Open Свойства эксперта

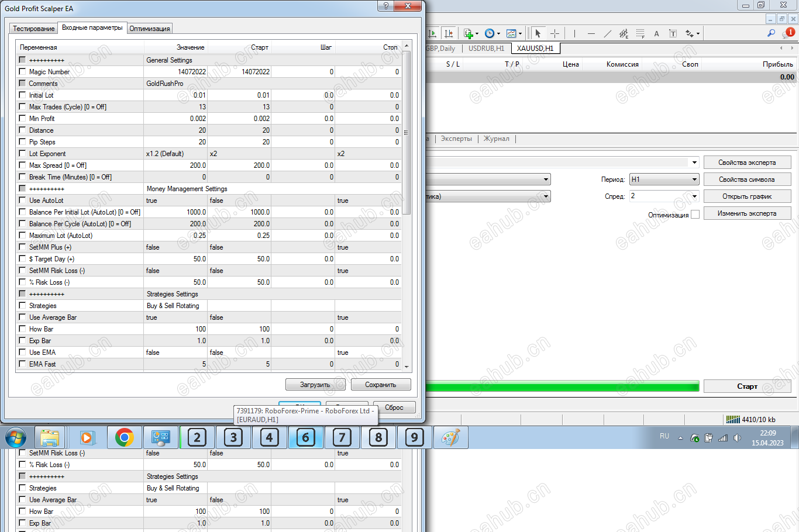pyautogui.click(x=747, y=163)
